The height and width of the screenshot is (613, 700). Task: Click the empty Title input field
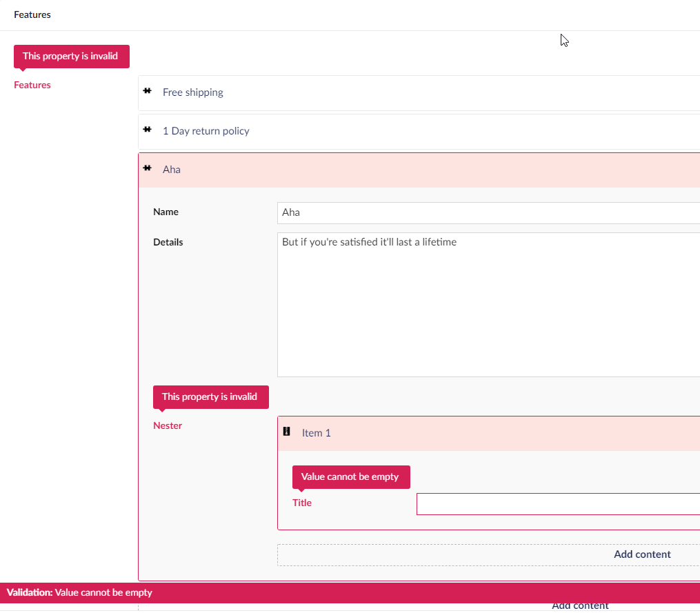(559, 504)
